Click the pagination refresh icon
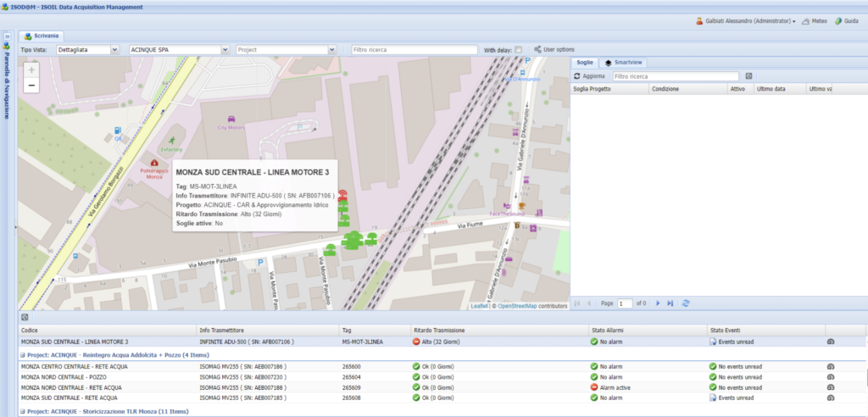This screenshot has width=868, height=417. (x=686, y=303)
